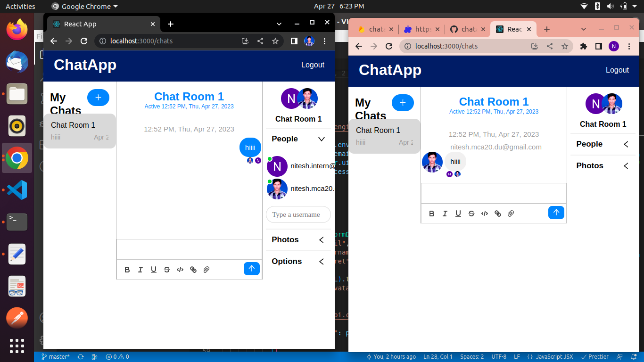The image size is (644, 362).
Task: Click message text box in right window
Action: 494,193
